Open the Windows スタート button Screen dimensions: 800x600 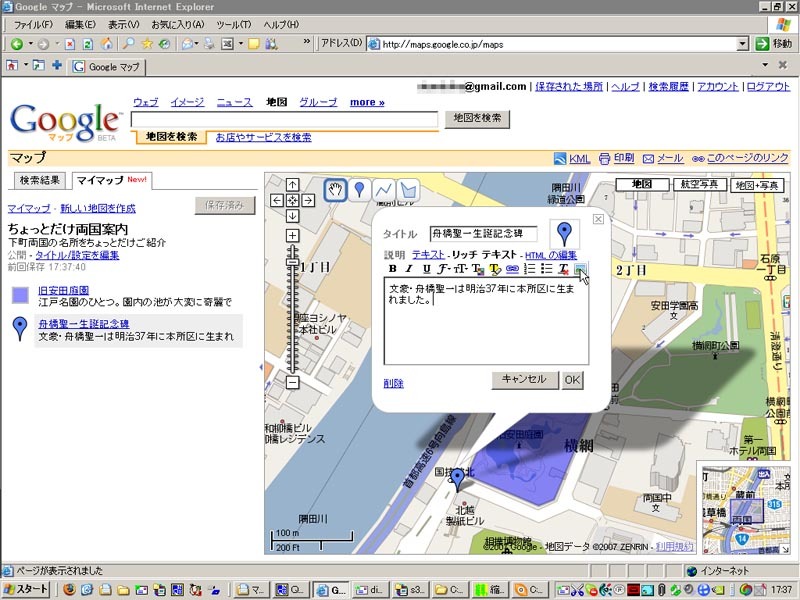(x=26, y=589)
